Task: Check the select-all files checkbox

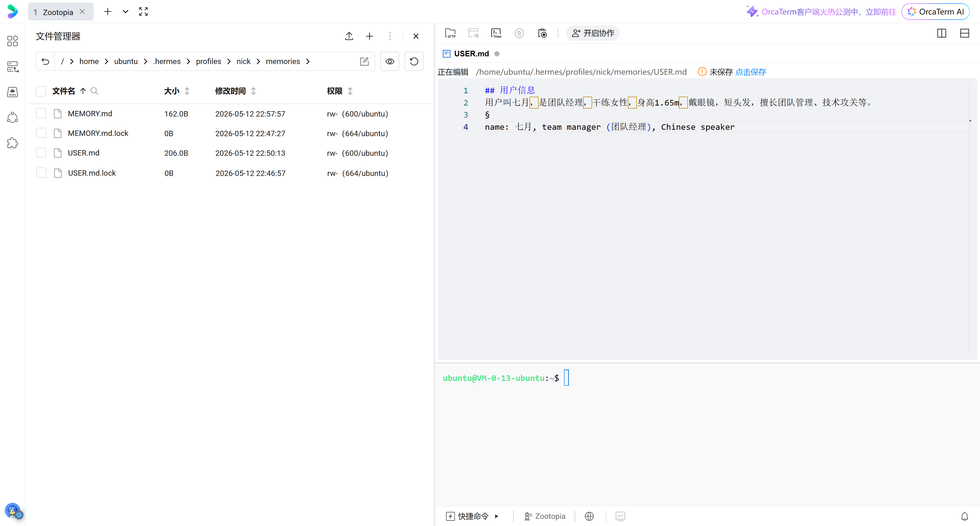Action: [x=41, y=91]
